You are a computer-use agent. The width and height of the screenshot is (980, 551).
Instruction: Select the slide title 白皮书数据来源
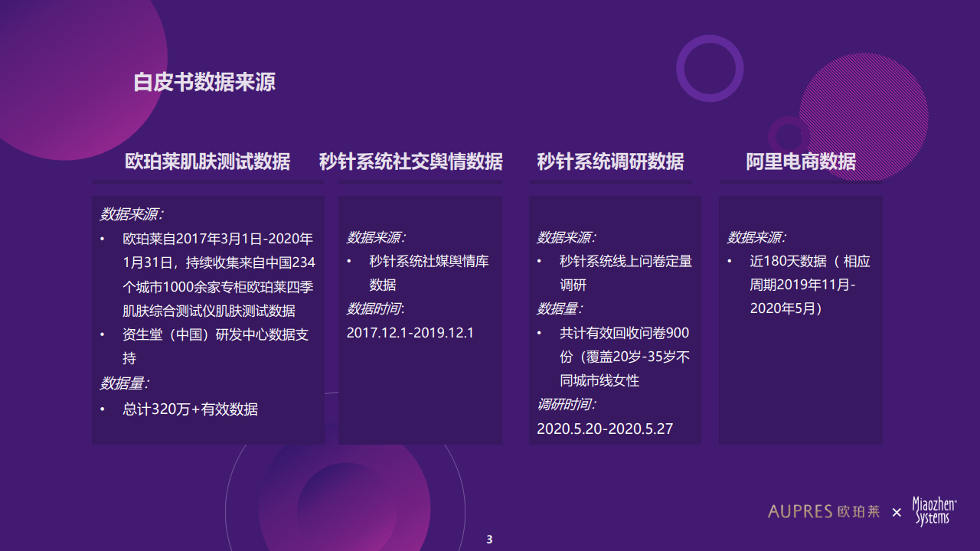point(204,82)
